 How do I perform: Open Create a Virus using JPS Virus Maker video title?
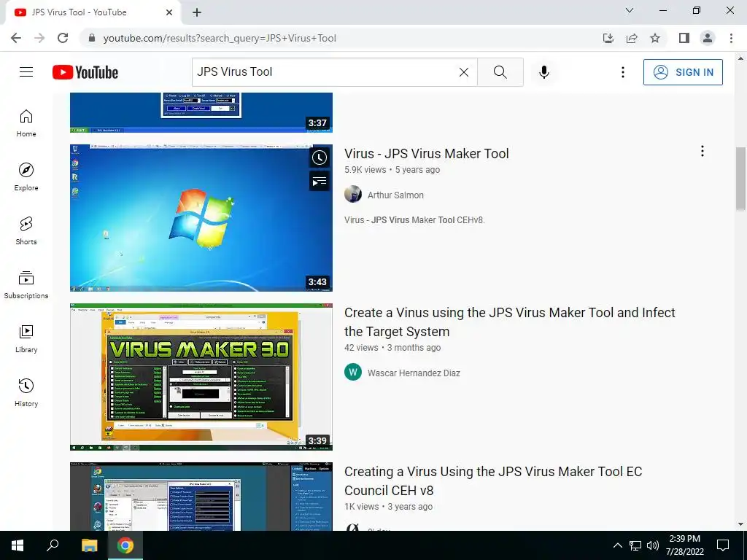pyautogui.click(x=510, y=322)
